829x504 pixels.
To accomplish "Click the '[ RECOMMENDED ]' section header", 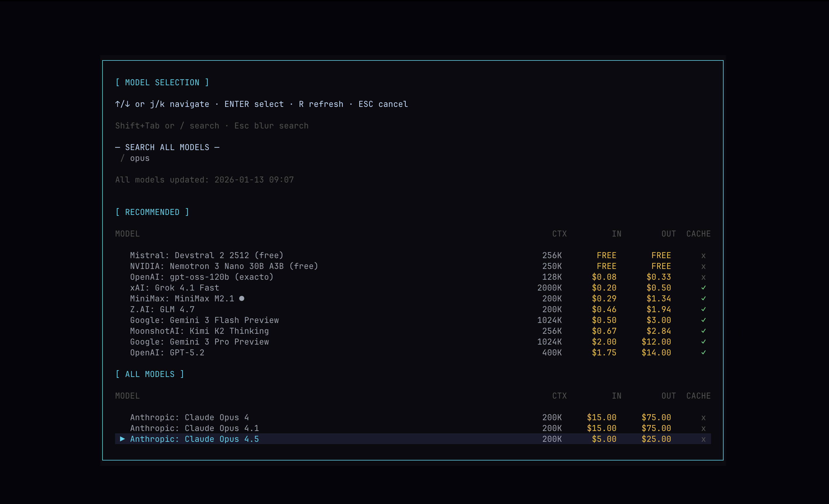I will (x=152, y=212).
